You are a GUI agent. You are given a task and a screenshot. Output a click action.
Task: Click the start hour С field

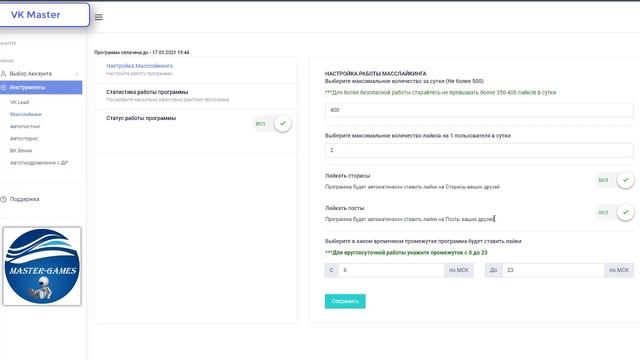point(391,270)
